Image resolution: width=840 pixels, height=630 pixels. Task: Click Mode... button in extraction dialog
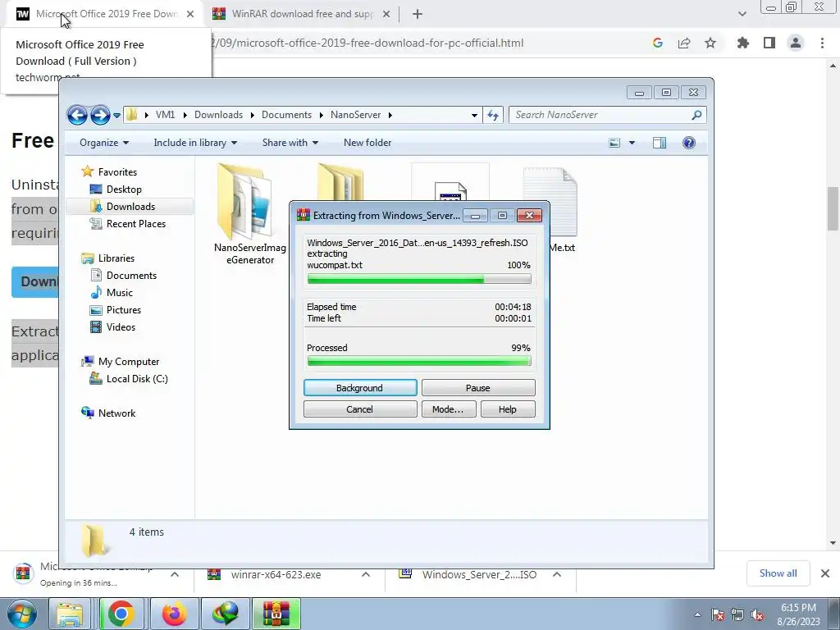tap(448, 409)
